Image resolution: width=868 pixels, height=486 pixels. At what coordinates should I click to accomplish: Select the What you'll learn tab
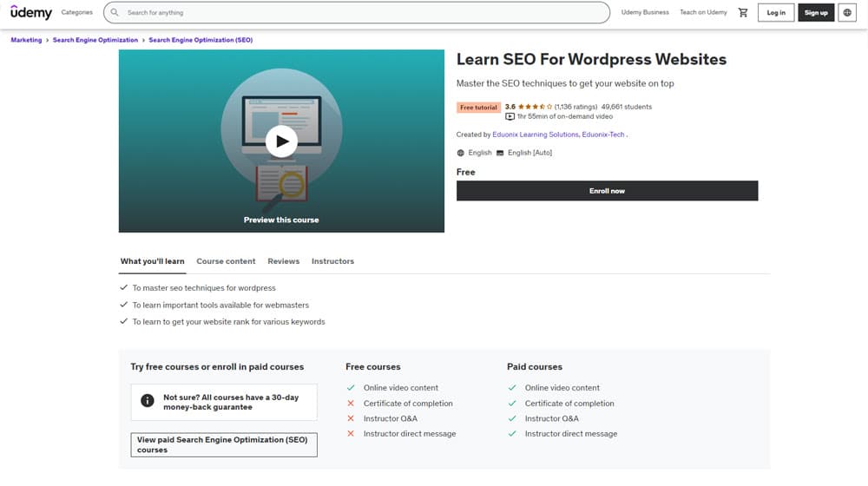point(152,261)
